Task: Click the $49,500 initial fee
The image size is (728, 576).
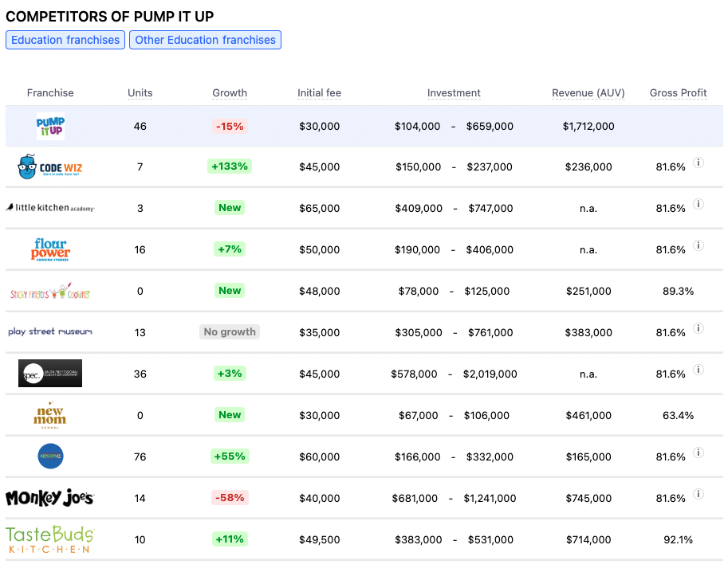Action: coord(320,540)
